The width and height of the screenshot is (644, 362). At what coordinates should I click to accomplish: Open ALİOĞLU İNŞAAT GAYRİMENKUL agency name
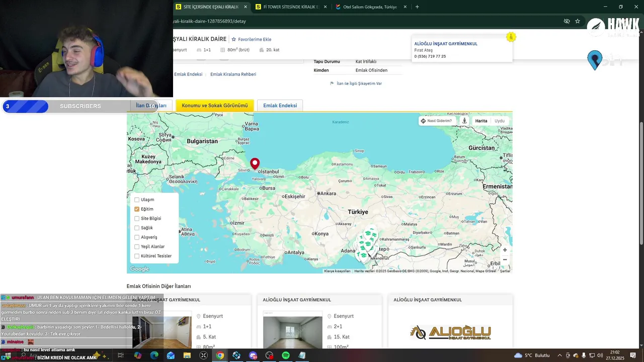coord(446,44)
